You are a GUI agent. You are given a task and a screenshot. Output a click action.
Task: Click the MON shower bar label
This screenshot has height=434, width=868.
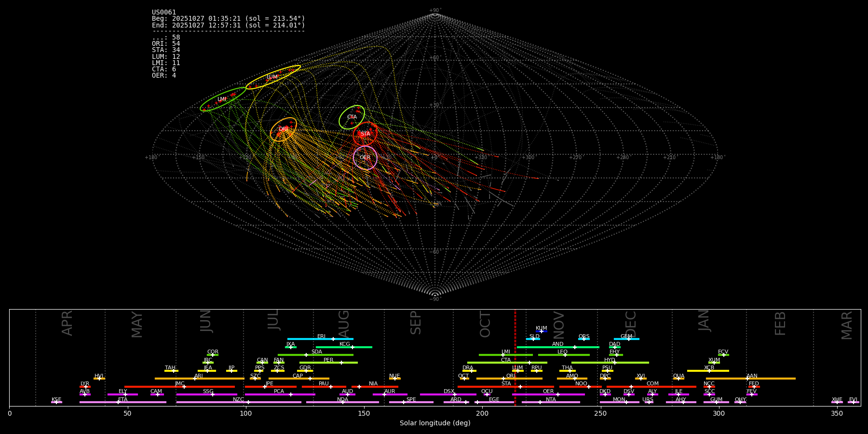(619, 400)
